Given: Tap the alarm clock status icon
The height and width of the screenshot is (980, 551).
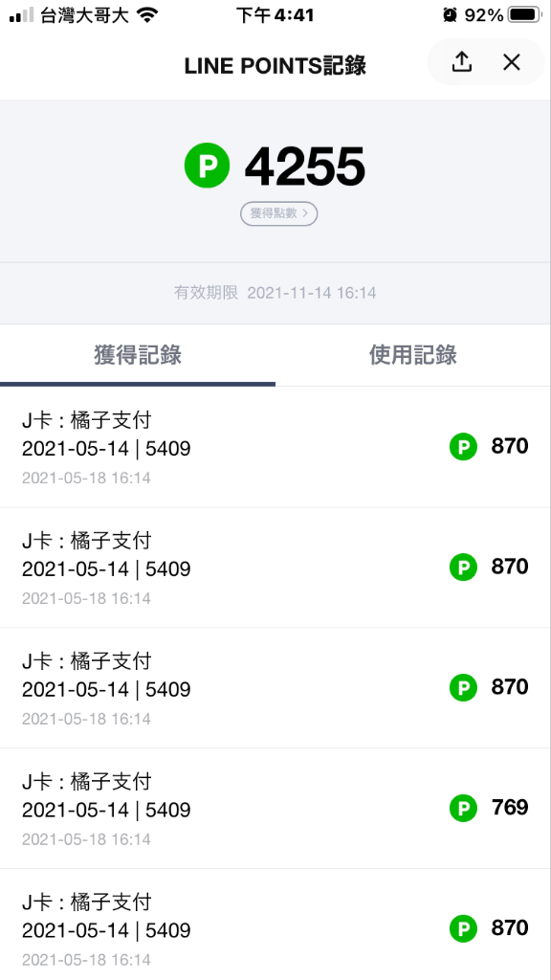Looking at the screenshot, I should click(x=450, y=15).
